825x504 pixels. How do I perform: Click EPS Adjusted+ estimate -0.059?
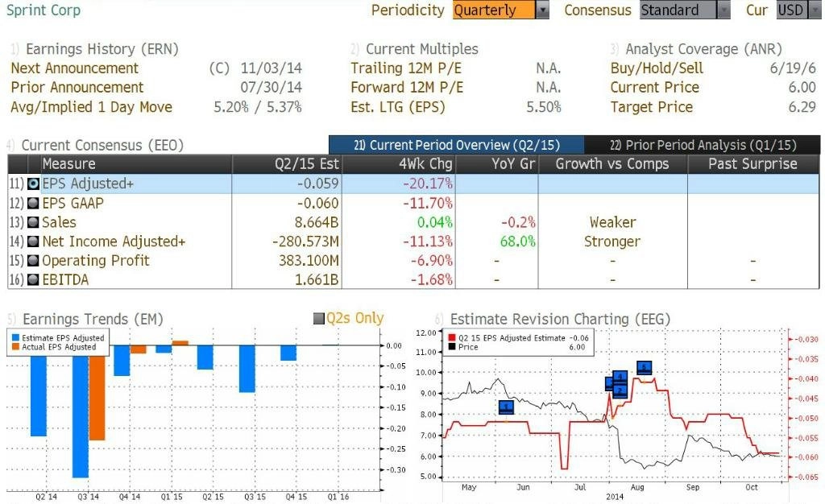(317, 184)
